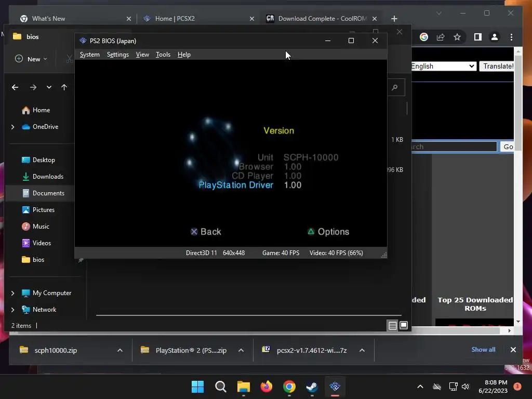Click Show all downloads link
Image resolution: width=532 pixels, height=399 pixels.
pos(483,350)
